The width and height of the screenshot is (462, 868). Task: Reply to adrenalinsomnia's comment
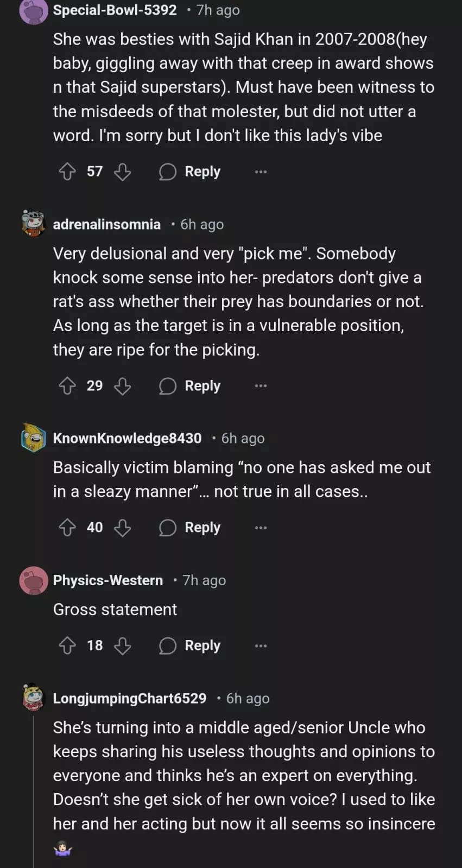[x=190, y=386]
